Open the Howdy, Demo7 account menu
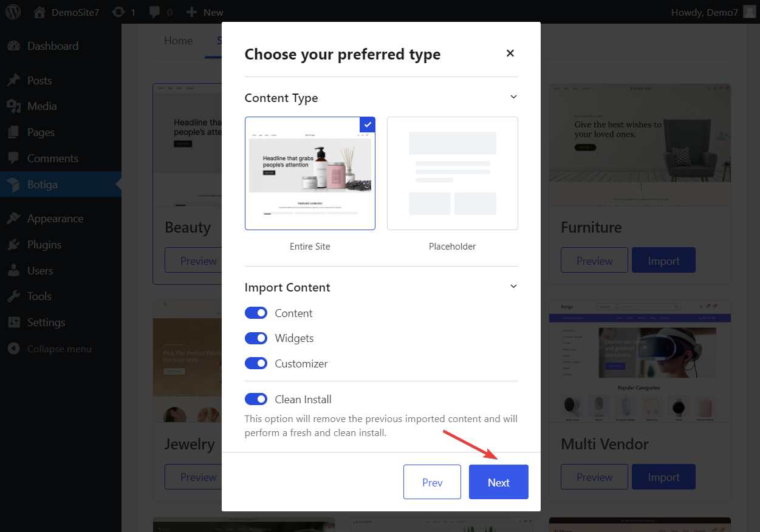760x532 pixels. click(713, 12)
